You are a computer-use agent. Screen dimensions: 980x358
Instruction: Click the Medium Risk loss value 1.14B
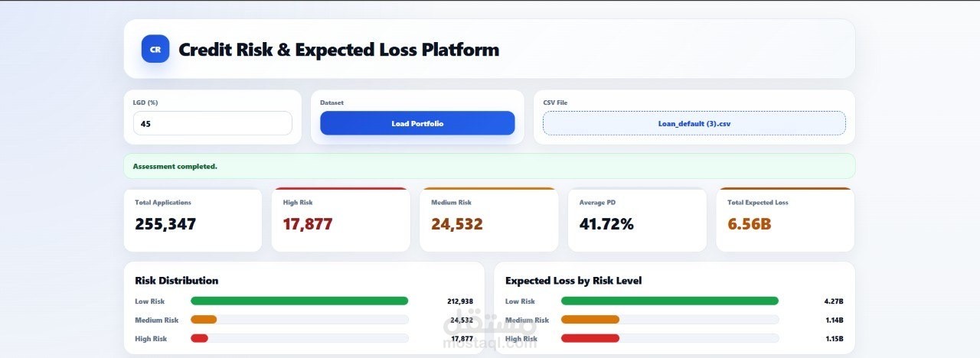[x=835, y=320]
